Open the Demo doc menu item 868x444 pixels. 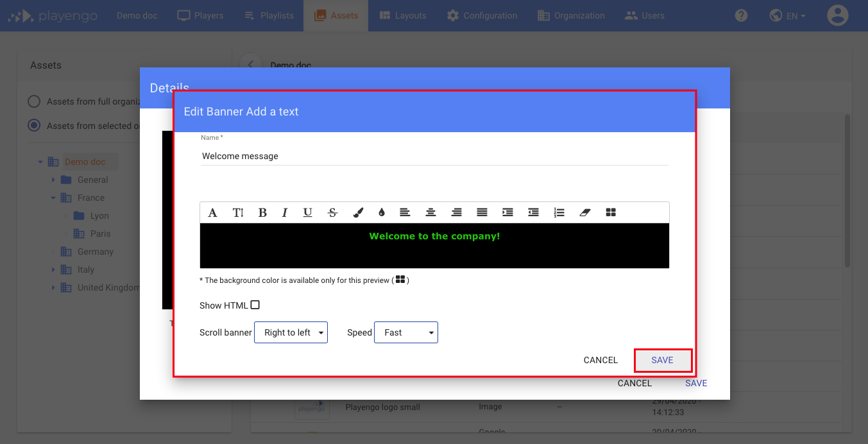click(x=137, y=15)
